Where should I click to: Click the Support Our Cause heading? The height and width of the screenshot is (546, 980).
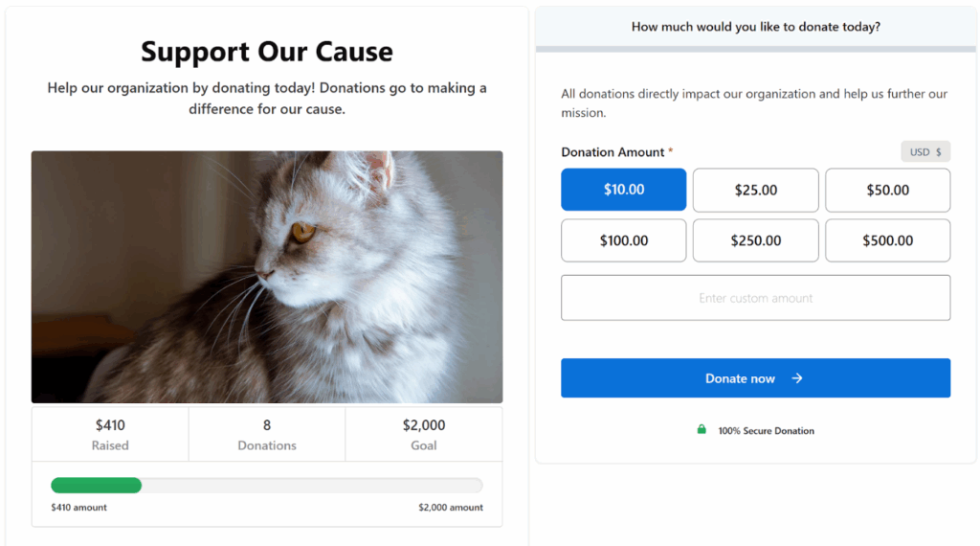[x=267, y=52]
